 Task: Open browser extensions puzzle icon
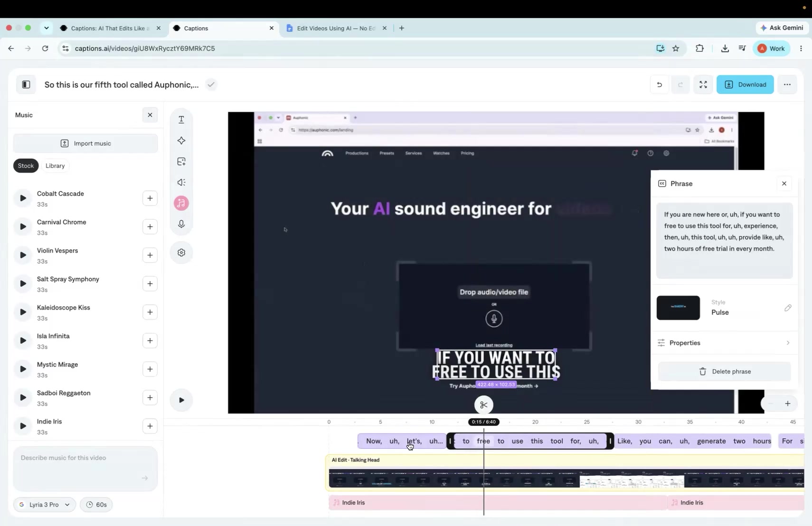click(x=699, y=48)
